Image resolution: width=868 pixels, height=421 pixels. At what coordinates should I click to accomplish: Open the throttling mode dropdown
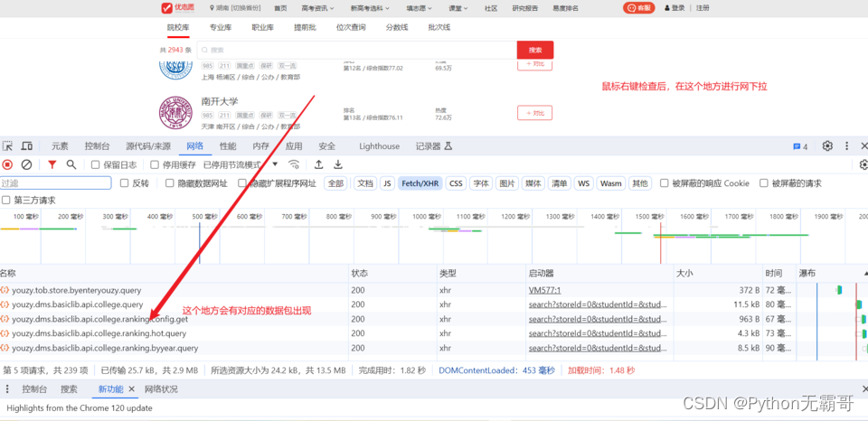241,164
